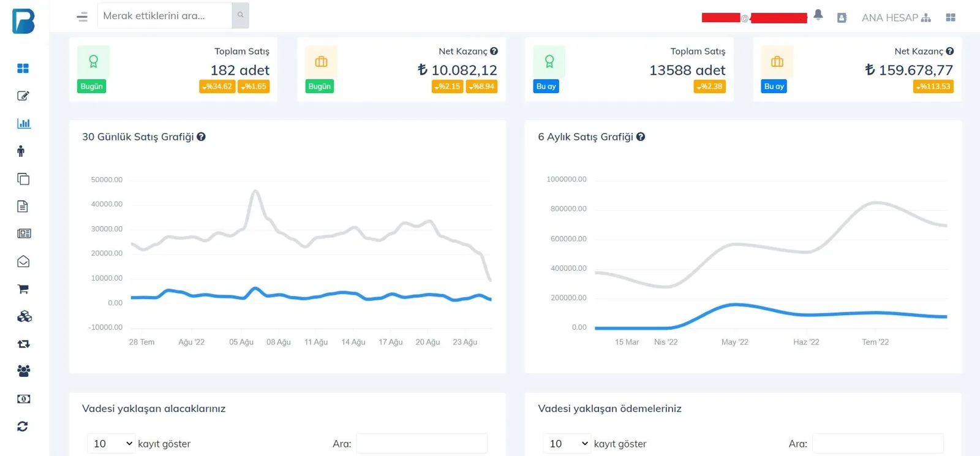Click the Vadesi yaklaşan alacaklarınız heading
The height and width of the screenshot is (456, 980).
pos(154,409)
